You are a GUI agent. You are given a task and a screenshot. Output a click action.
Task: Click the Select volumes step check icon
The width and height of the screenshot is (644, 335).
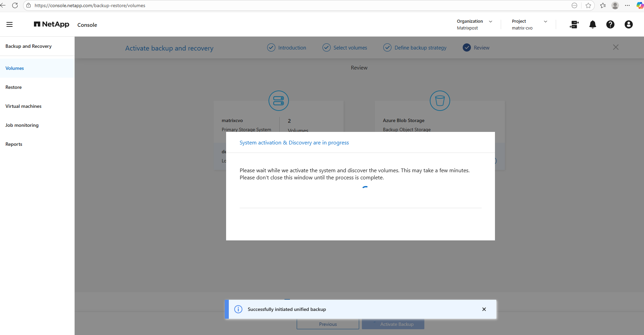[327, 47]
